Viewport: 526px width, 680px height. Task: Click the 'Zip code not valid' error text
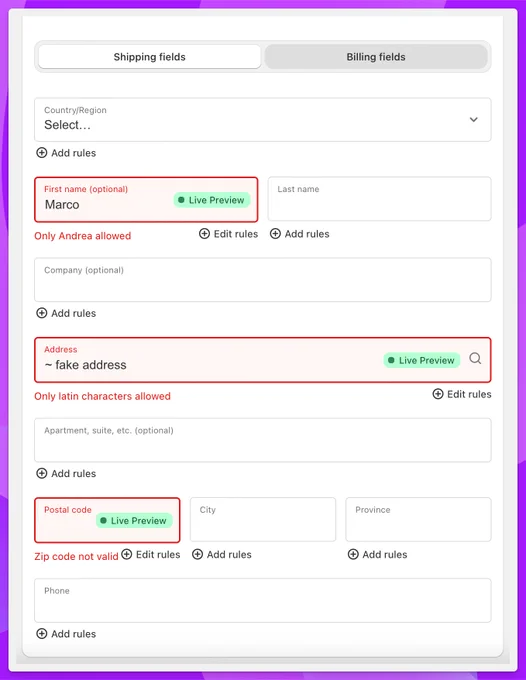point(76,556)
